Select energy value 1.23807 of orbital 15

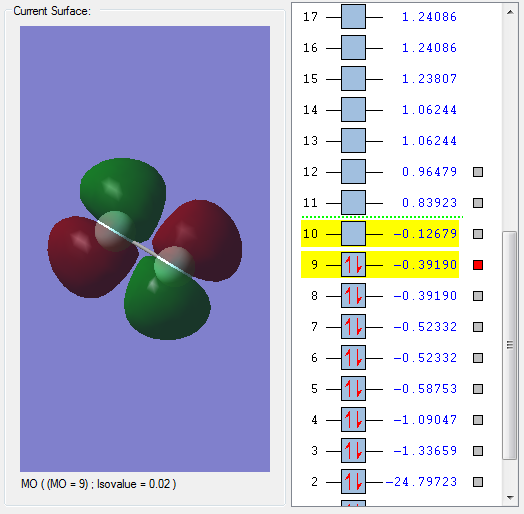429,79
